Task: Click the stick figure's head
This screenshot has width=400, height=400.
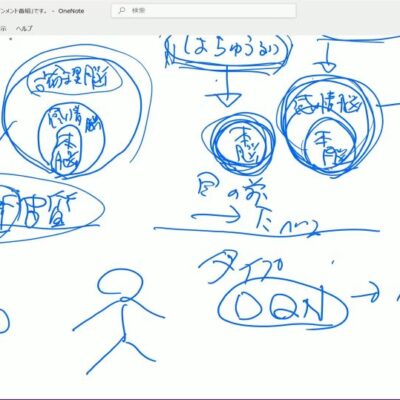Action: 120,284
